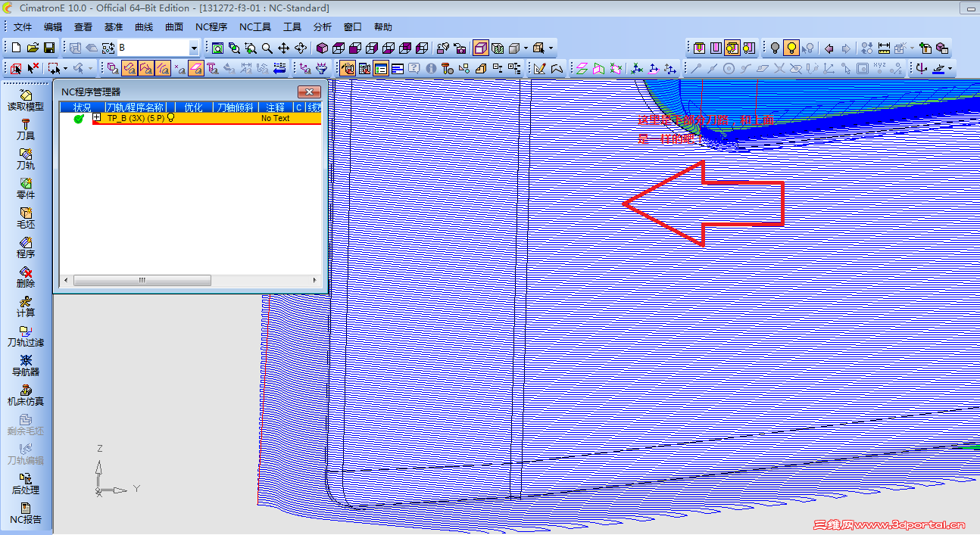980x535 pixels.
Task: Click the New file icon
Action: point(16,48)
